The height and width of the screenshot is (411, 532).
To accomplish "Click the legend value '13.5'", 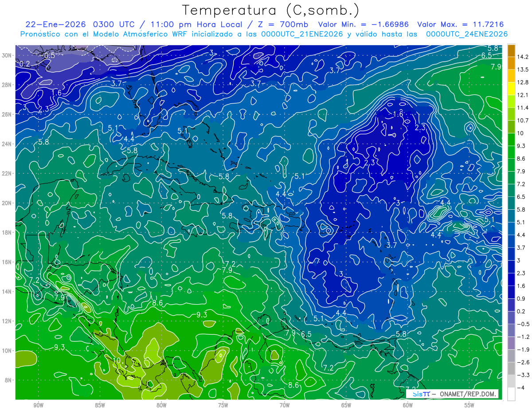I will click(x=522, y=70).
